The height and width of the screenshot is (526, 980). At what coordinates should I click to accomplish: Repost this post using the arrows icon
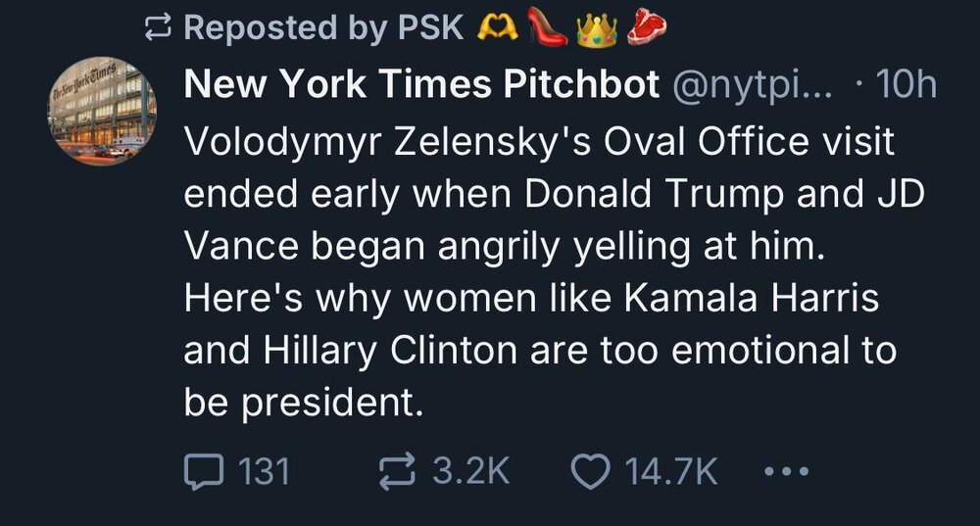coord(396,473)
